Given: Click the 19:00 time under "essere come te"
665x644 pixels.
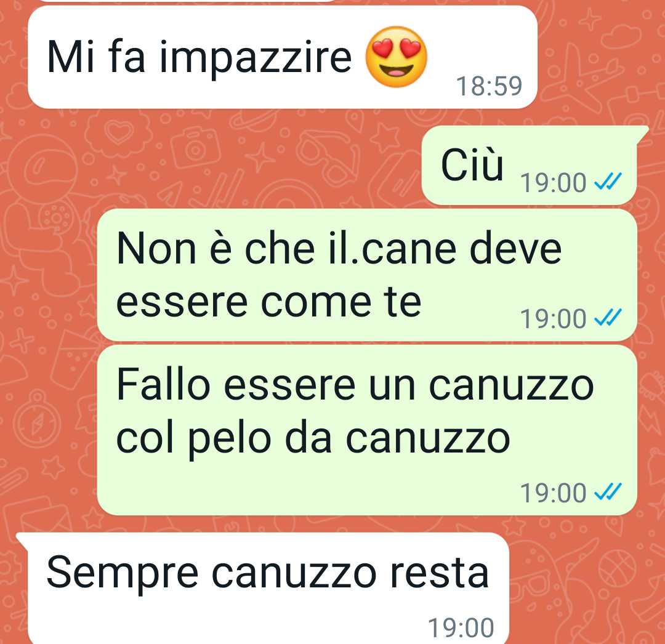Looking at the screenshot, I should click(553, 318).
